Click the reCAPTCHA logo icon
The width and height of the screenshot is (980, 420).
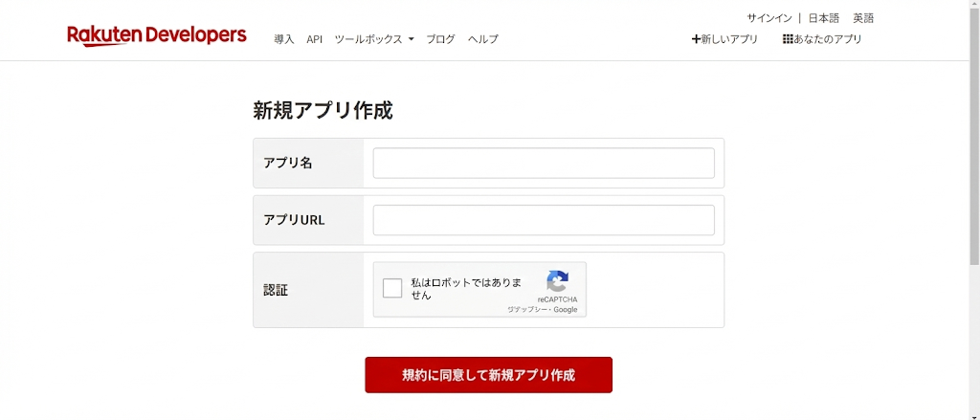click(557, 282)
